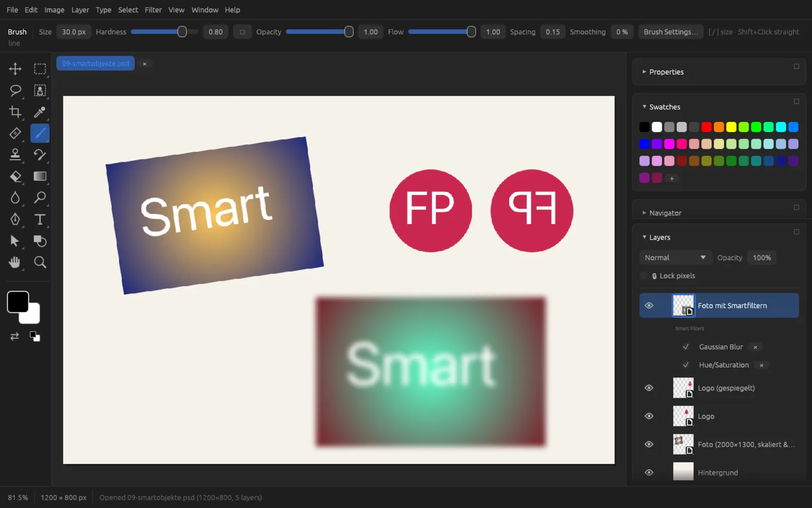
Task: Reset to default colors icon
Action: click(x=35, y=336)
